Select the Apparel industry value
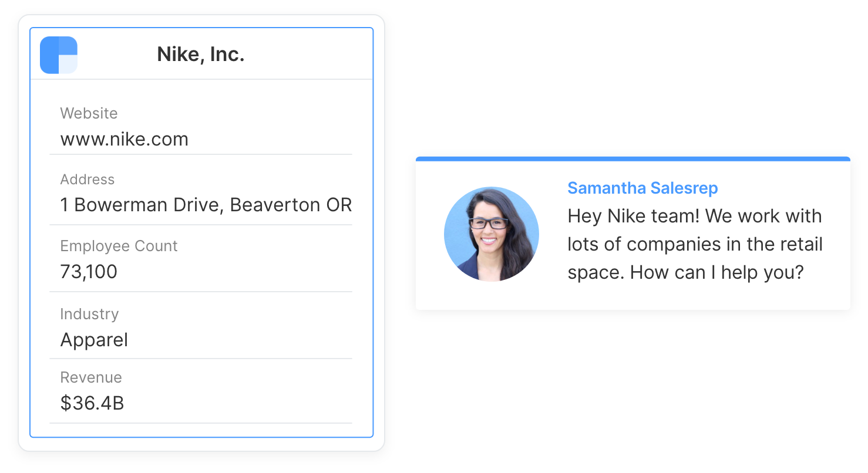This screenshot has height=473, width=868. tap(94, 340)
